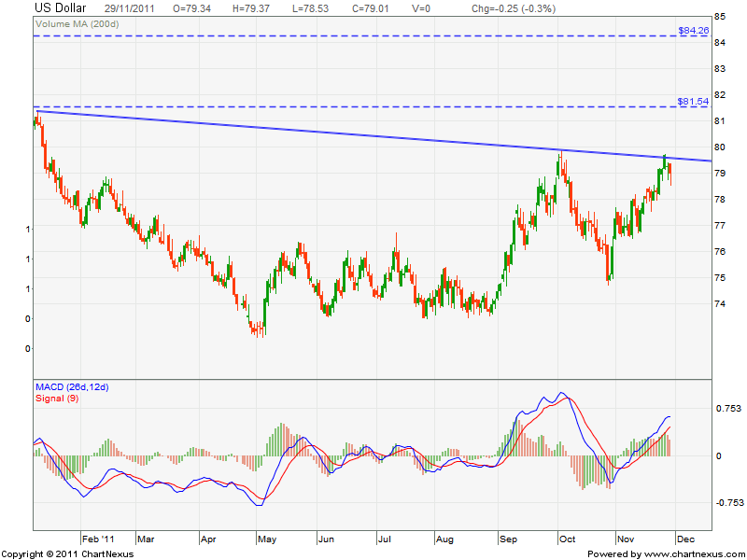Click the US Dollar chart title
The width and height of the screenshot is (747, 560).
61,7
